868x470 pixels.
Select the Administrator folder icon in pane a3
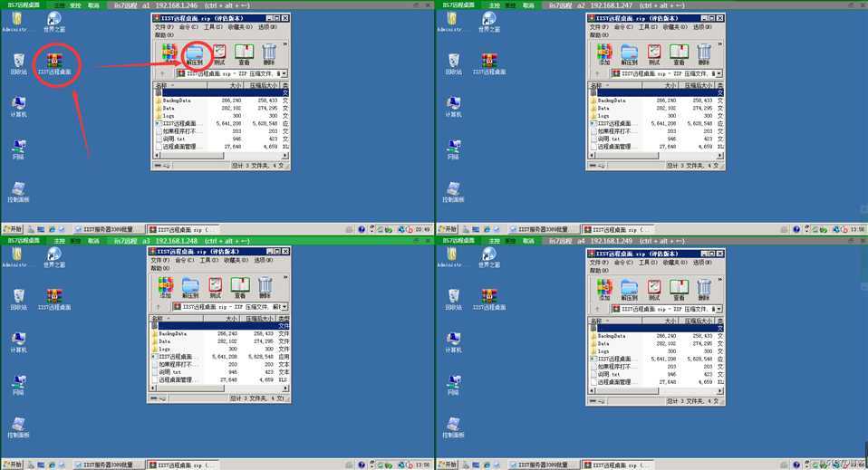pos(16,257)
